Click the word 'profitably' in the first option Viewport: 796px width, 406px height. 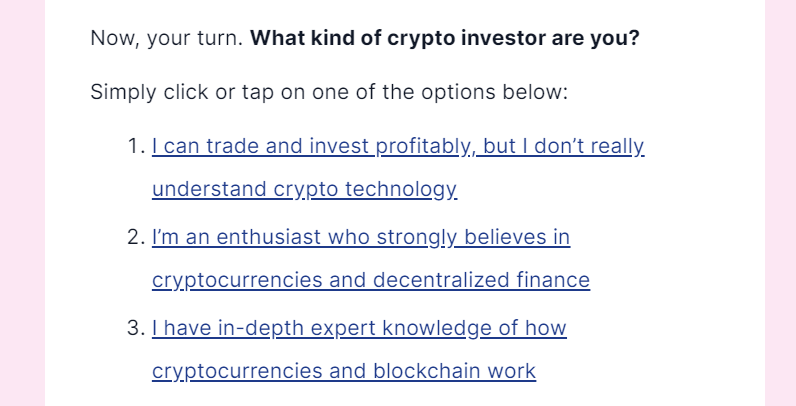pos(425,146)
